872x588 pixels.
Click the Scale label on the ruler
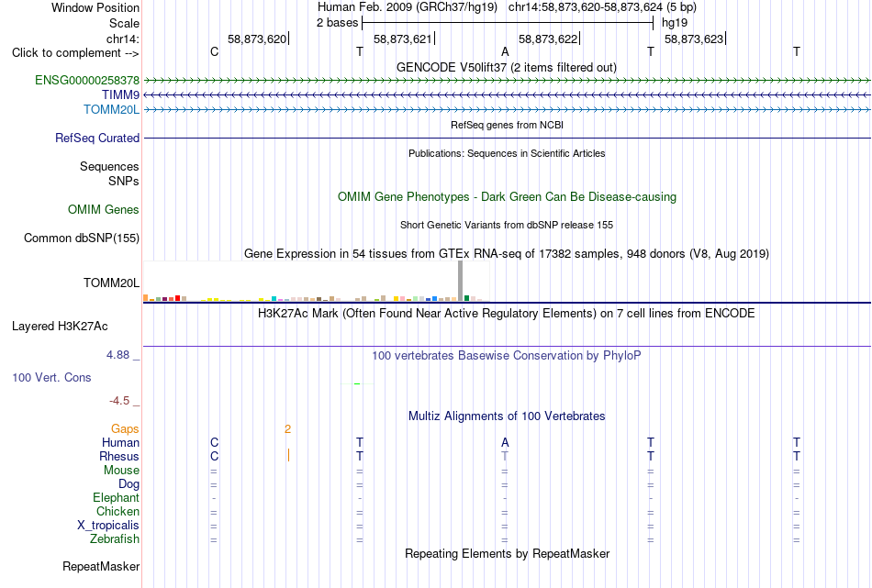[124, 23]
